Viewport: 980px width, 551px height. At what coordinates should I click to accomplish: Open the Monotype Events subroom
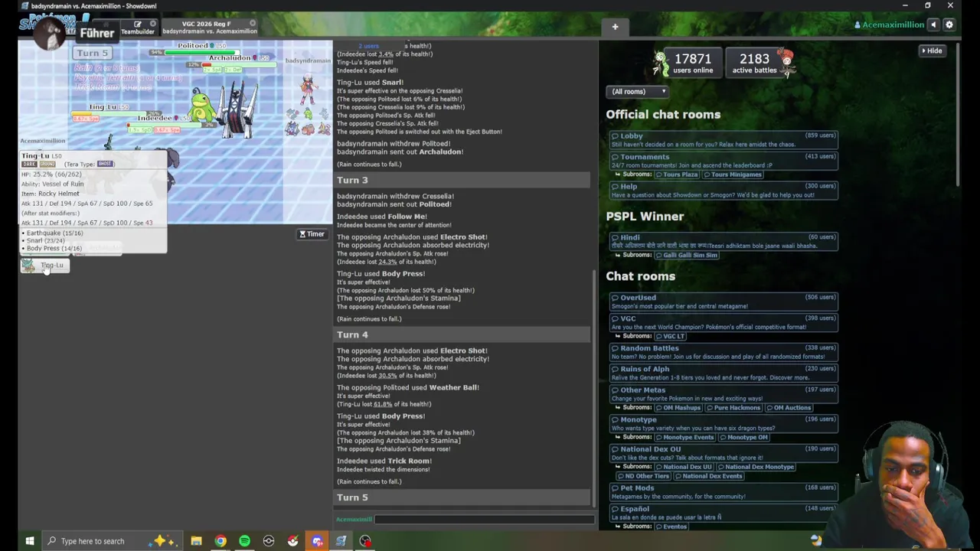point(684,437)
